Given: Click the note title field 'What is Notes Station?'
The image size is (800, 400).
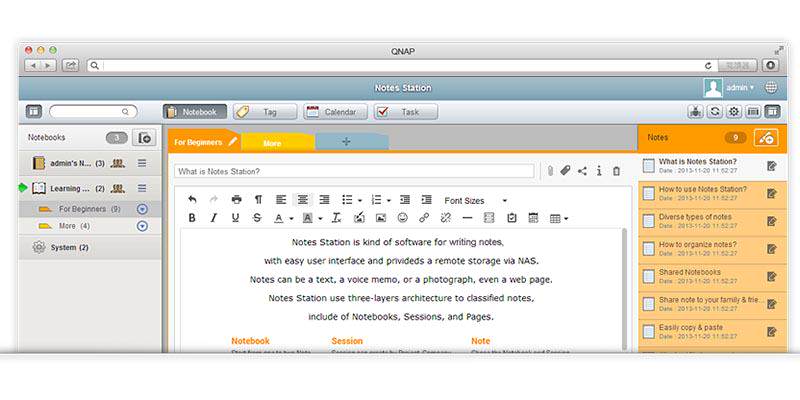Looking at the screenshot, I should coord(355,171).
